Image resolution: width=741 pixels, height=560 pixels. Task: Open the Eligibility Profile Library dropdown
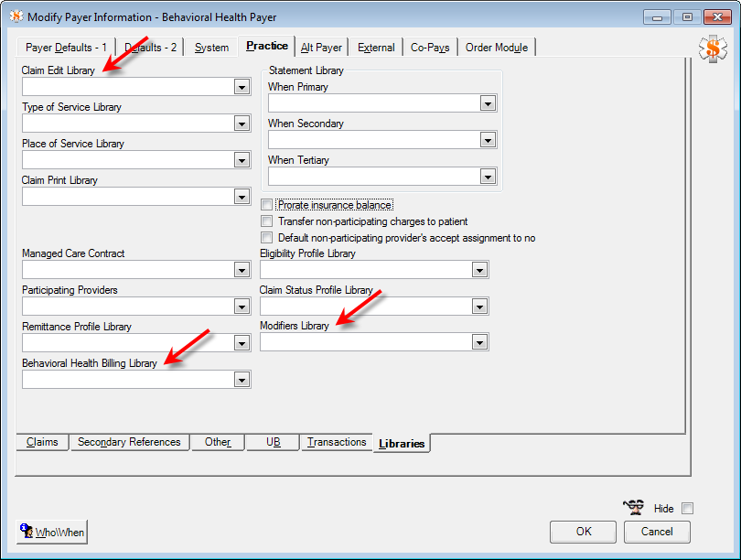479,270
